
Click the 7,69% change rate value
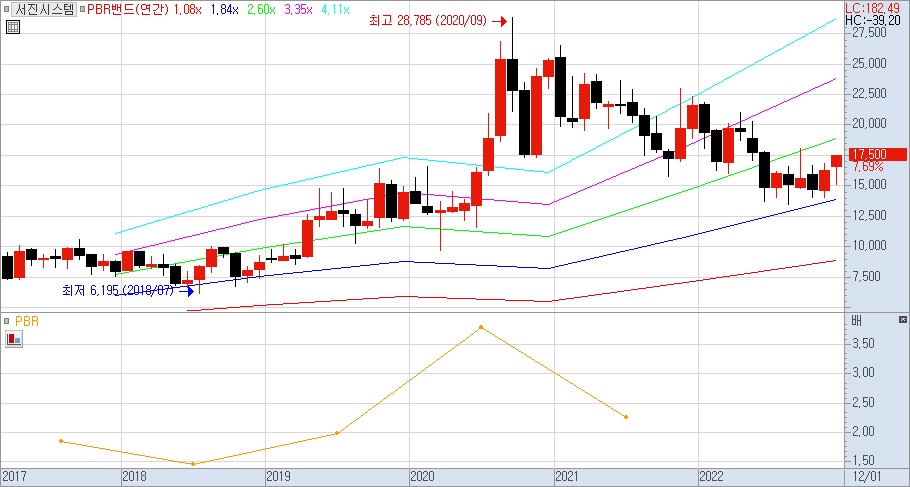[x=868, y=167]
